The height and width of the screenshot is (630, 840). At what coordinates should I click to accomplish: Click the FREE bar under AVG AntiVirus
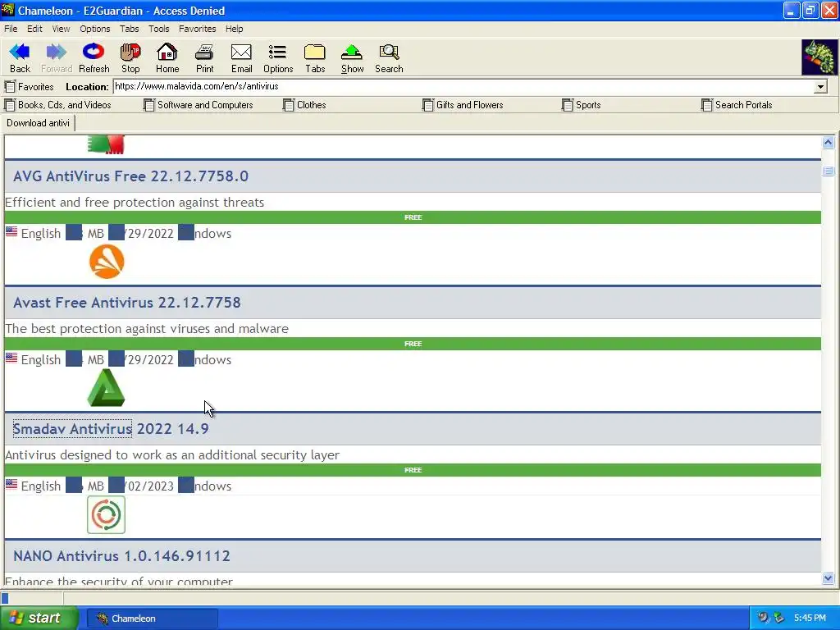(x=413, y=217)
